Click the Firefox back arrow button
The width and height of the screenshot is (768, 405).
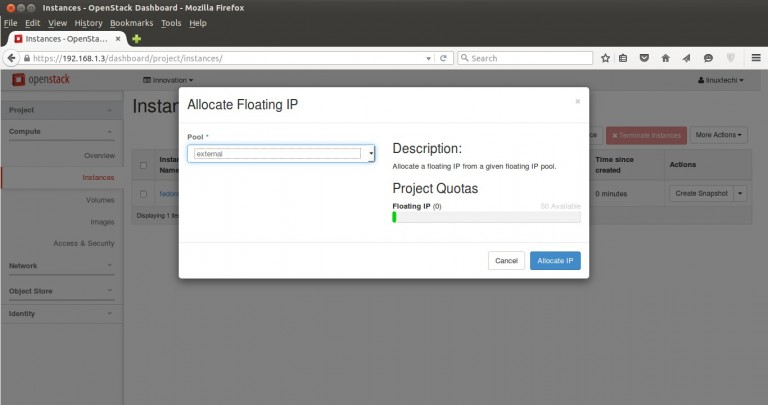[11, 58]
